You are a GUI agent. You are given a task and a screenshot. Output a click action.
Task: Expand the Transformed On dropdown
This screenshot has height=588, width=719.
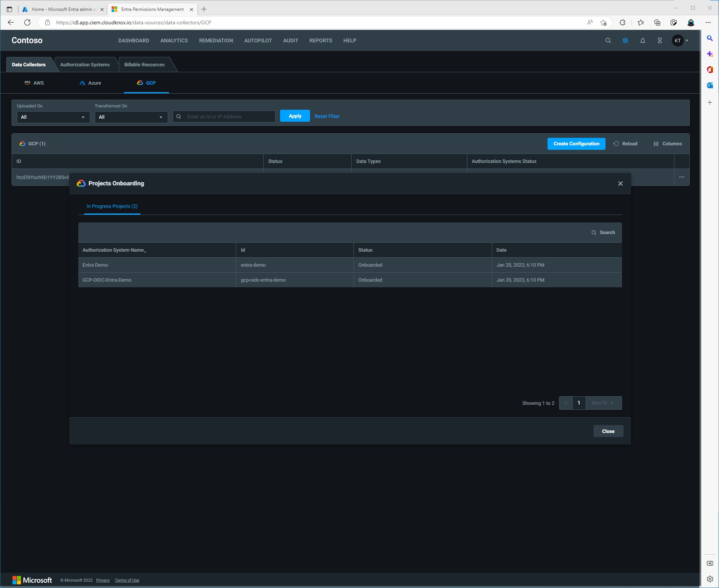tap(131, 117)
